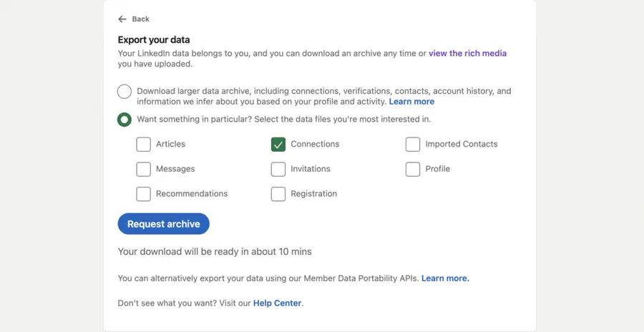Click the 'Invitations' label text
This screenshot has width=644, height=332.
coord(311,169)
